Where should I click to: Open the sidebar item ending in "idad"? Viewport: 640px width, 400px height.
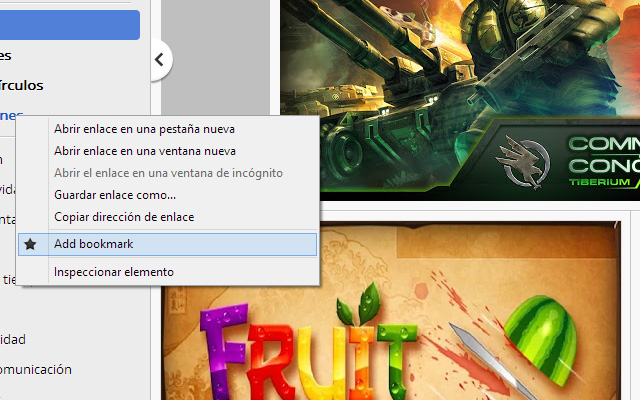13,339
